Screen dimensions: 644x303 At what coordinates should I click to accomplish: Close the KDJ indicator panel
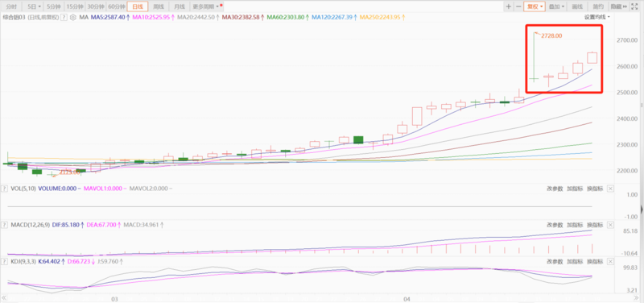[x=610, y=261]
